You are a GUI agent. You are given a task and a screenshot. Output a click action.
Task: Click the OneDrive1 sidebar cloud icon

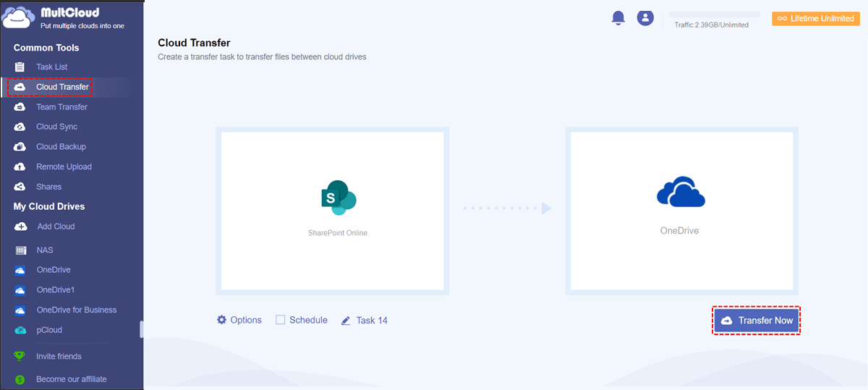[x=20, y=290]
